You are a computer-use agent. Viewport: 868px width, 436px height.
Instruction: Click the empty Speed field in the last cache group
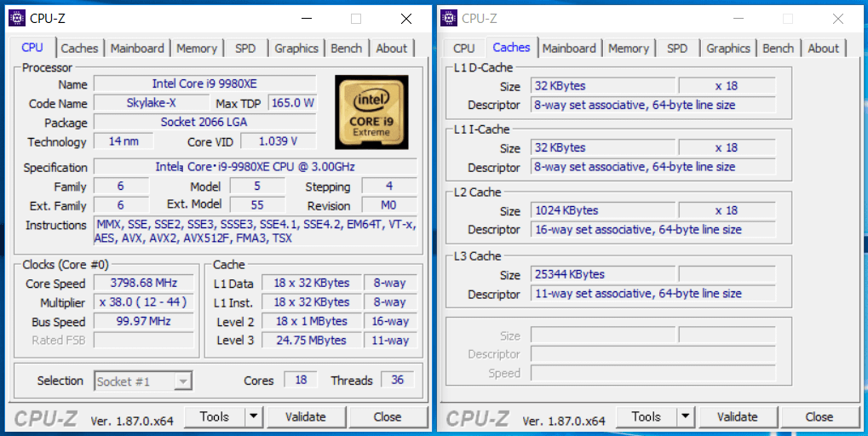[653, 373]
